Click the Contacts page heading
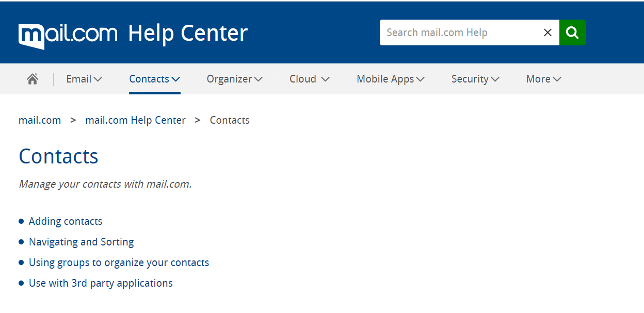 click(58, 156)
